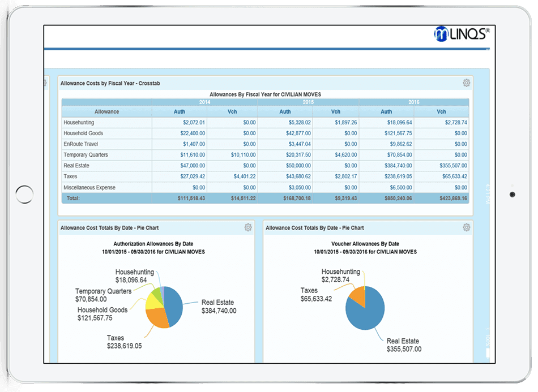Open Househunting 2014 Auth amount $2,072.01
The image size is (538, 392).
tap(194, 122)
